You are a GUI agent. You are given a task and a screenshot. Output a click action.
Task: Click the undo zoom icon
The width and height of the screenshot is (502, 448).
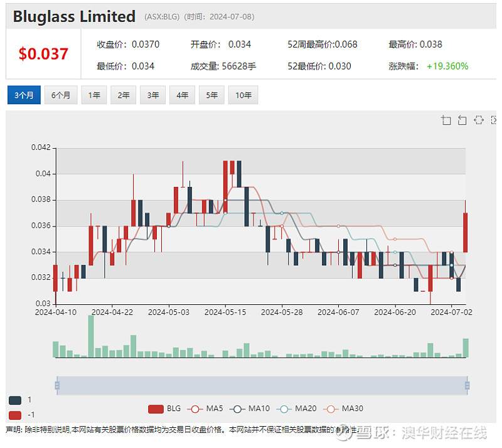coord(462,120)
